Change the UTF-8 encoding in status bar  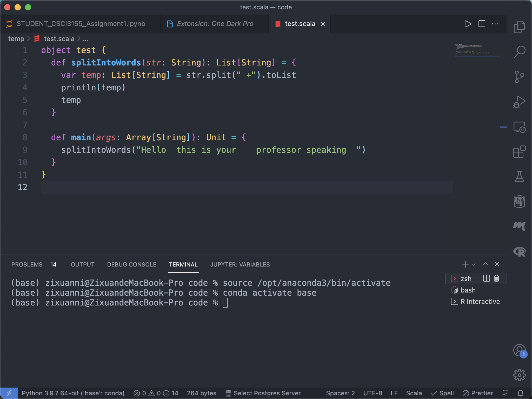[x=373, y=393]
